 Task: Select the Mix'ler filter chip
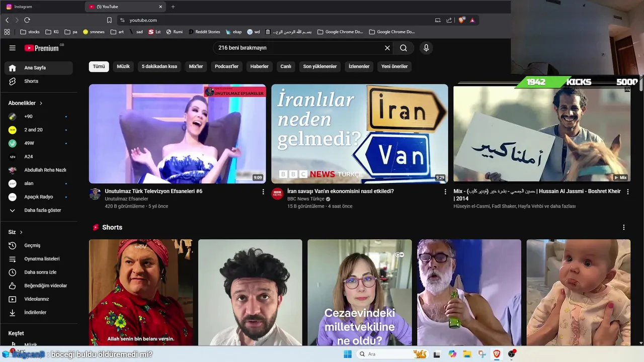196,66
